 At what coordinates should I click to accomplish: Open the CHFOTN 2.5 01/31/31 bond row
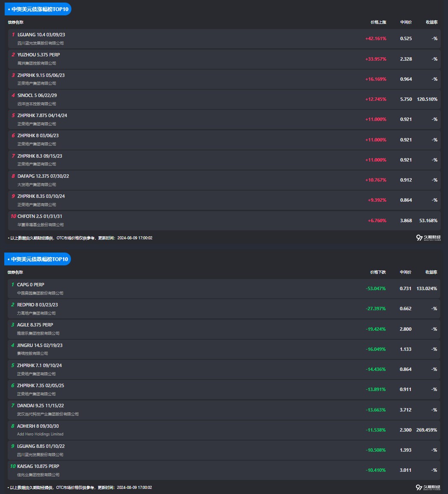40,216
